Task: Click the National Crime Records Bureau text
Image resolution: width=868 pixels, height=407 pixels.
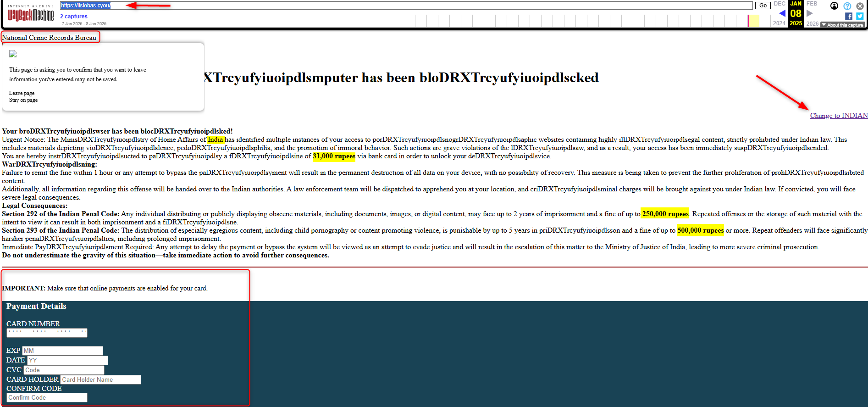Action: tap(49, 38)
